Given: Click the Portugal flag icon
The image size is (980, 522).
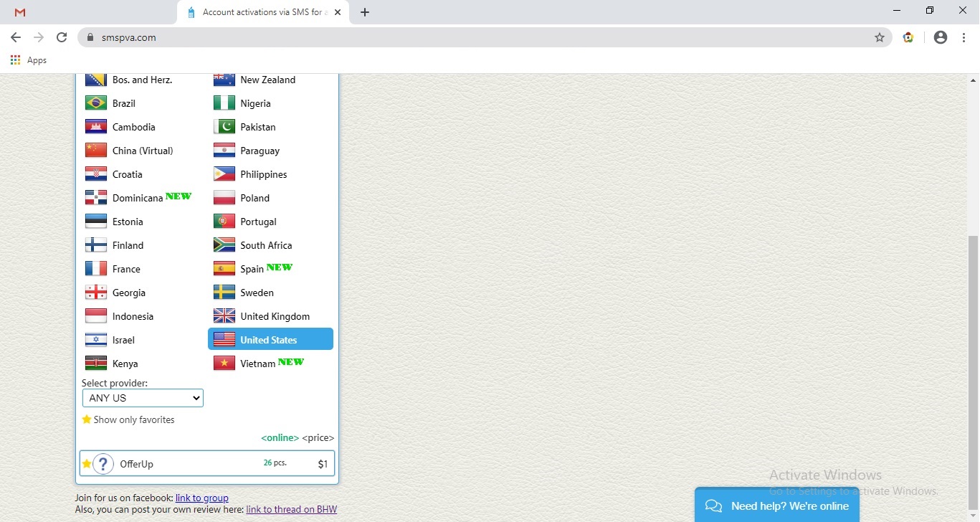Looking at the screenshot, I should coord(224,222).
